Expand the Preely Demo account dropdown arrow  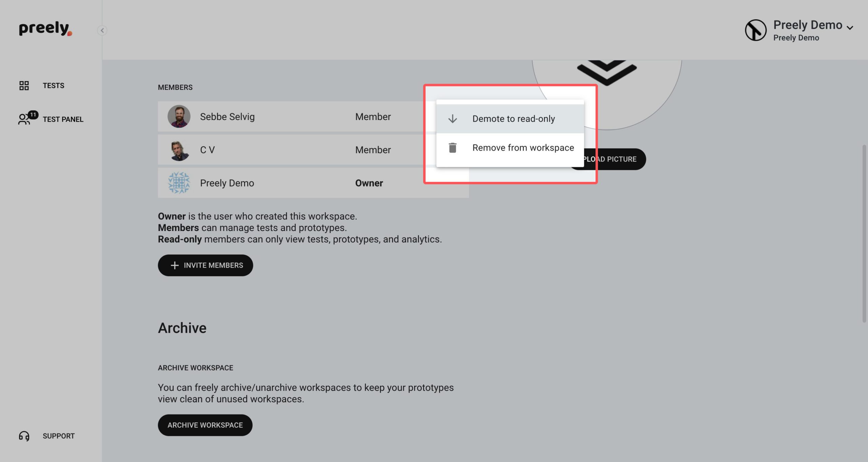850,27
